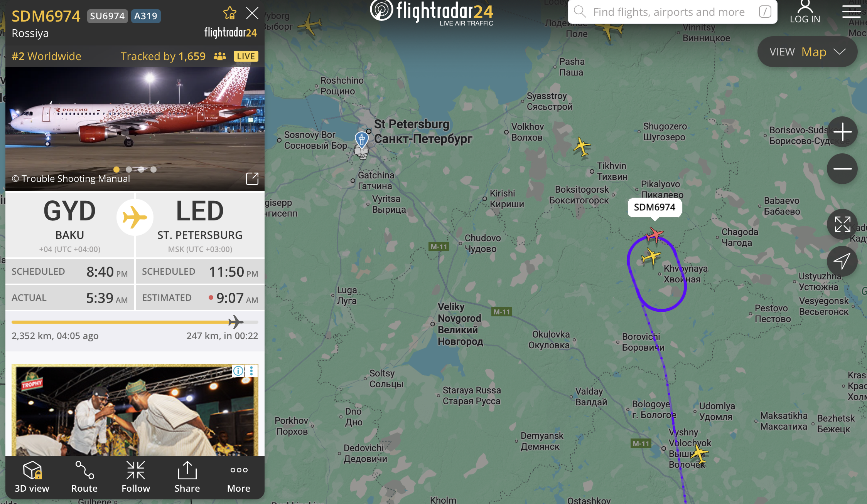The image size is (867, 504).
Task: Click the flight progress bar plane marker
Action: tap(235, 322)
